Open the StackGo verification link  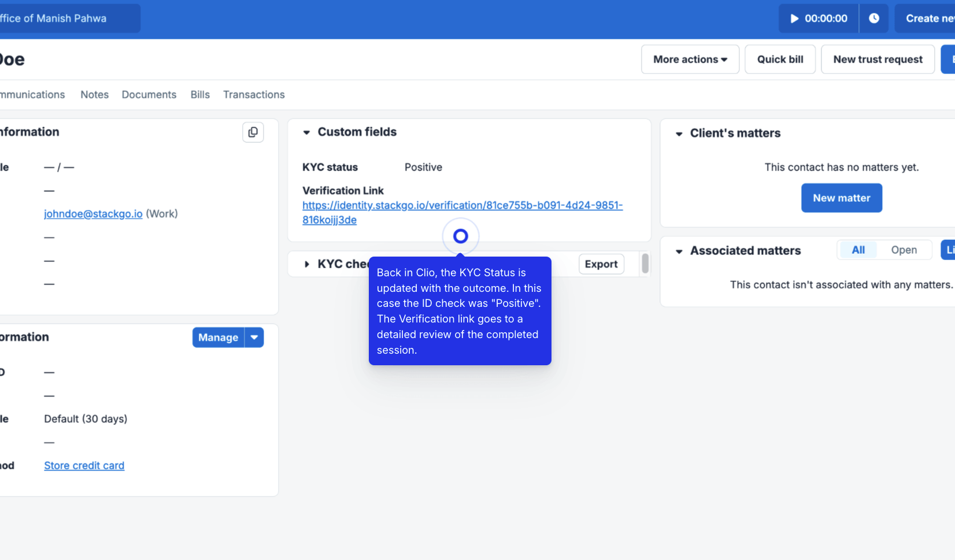pos(462,206)
